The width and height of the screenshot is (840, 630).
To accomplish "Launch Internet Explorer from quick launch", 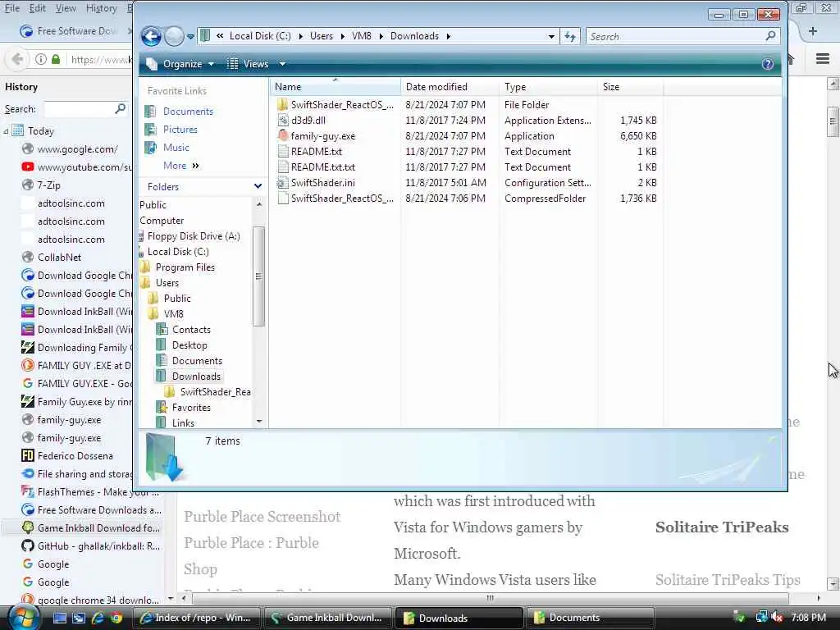I will pos(98,618).
